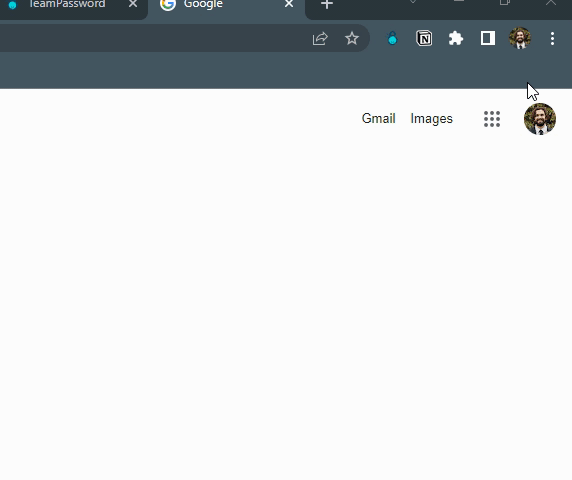This screenshot has width=572, height=480.
Task: Click the TeamPassword tab favicon
Action: click(12, 5)
